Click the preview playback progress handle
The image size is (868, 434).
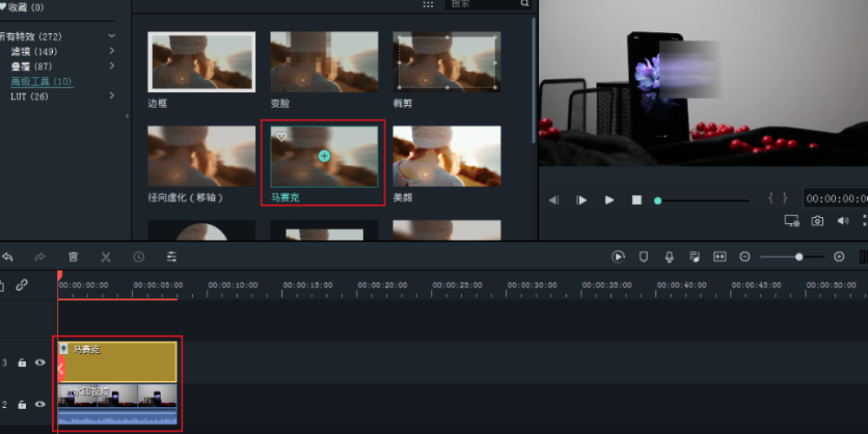pyautogui.click(x=658, y=201)
